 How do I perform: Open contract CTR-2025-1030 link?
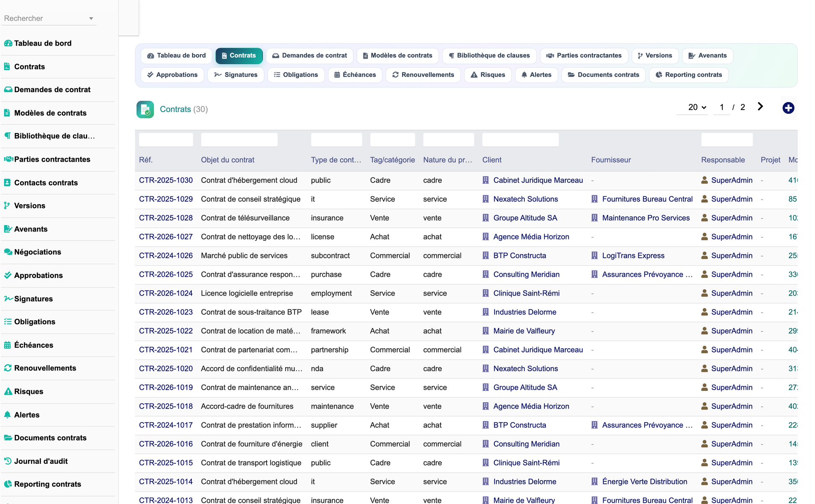[166, 180]
